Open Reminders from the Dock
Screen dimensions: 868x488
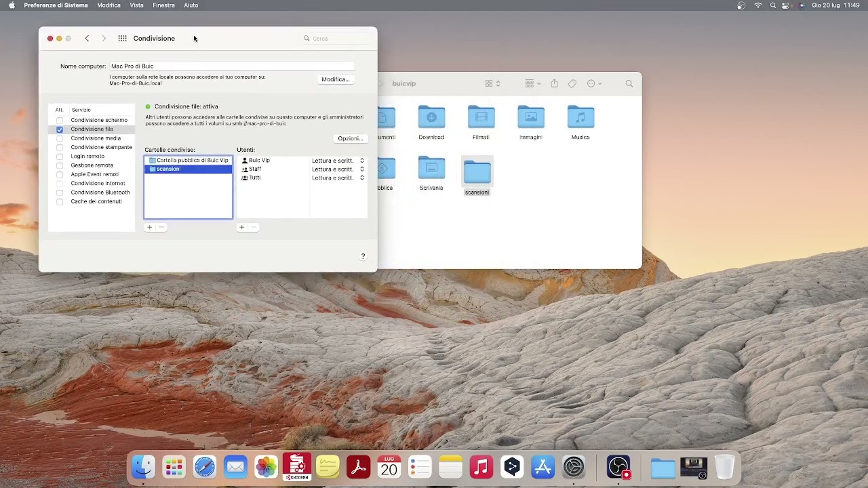coord(420,467)
